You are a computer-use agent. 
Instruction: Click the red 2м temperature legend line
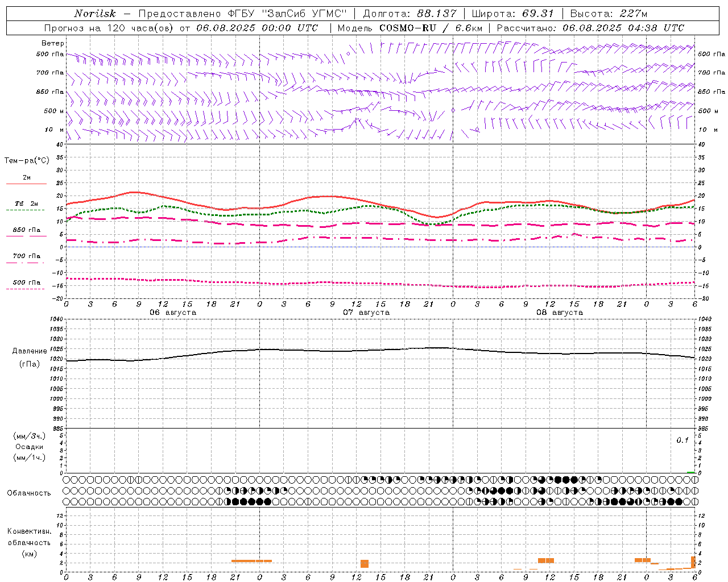tap(26, 184)
